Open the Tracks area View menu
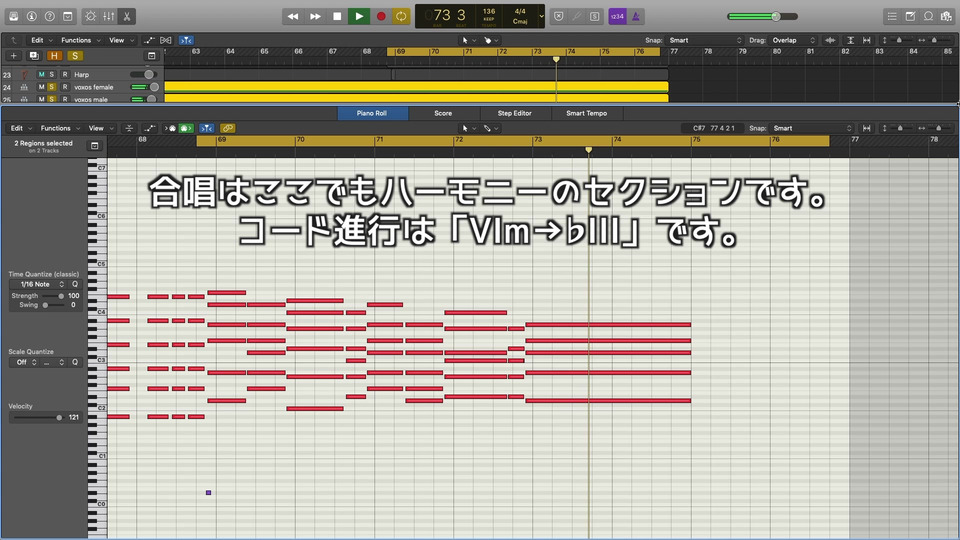The image size is (960, 540). (121, 40)
